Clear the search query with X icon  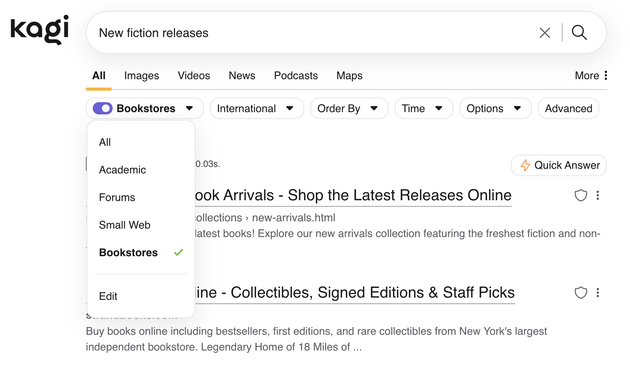(544, 33)
